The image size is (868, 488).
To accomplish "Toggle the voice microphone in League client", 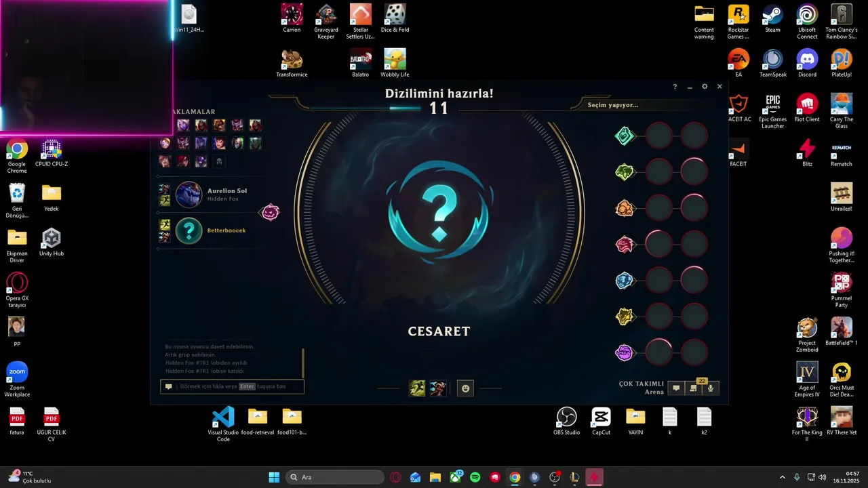I will [x=711, y=388].
